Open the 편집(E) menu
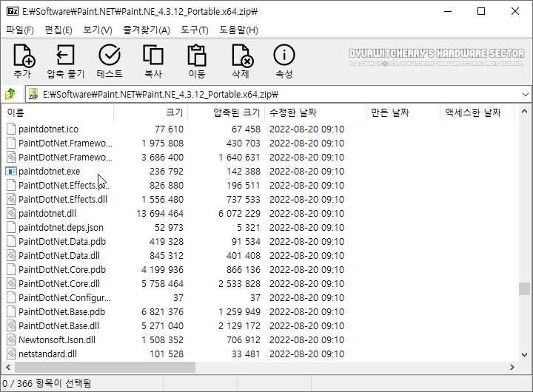The width and height of the screenshot is (533, 392). tap(58, 30)
